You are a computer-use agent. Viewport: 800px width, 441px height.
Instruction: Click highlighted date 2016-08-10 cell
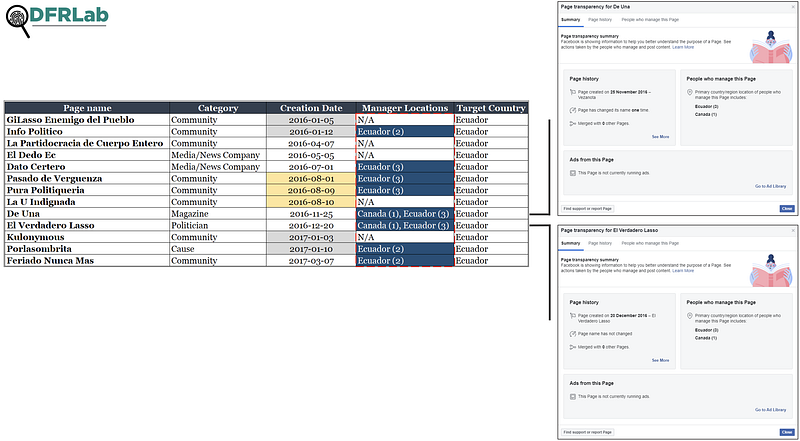[311, 202]
